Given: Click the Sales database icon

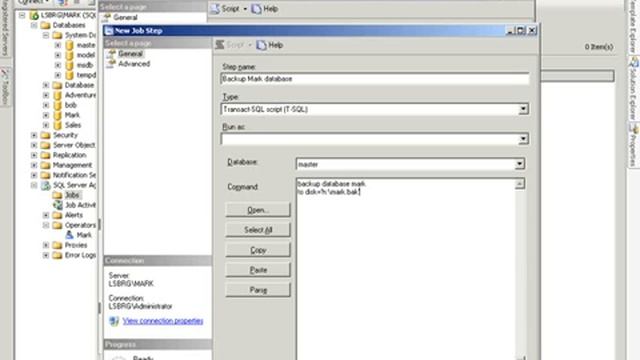Looking at the screenshot, I should (x=58, y=125).
